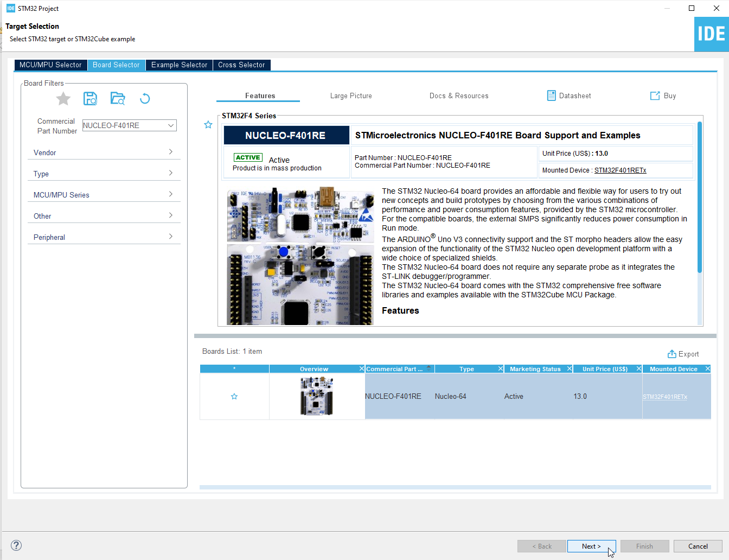Click the load saved search folder icon
Screen dimensions: 729x560
click(117, 99)
